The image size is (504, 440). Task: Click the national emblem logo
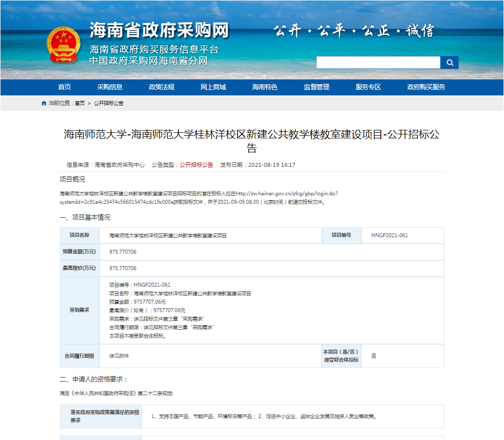(63, 44)
